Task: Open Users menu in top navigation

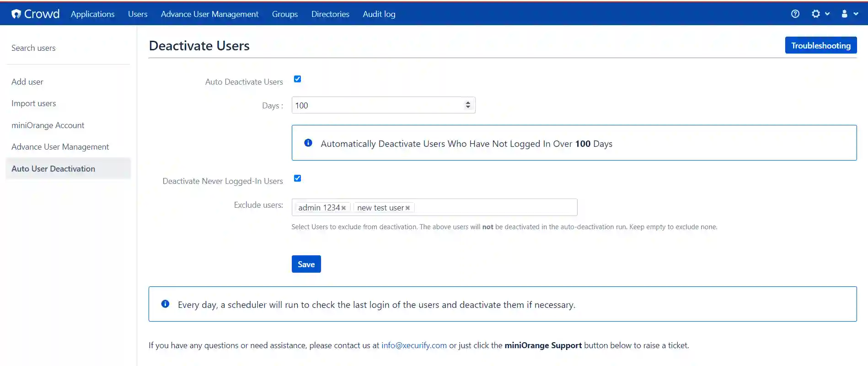Action: 138,14
